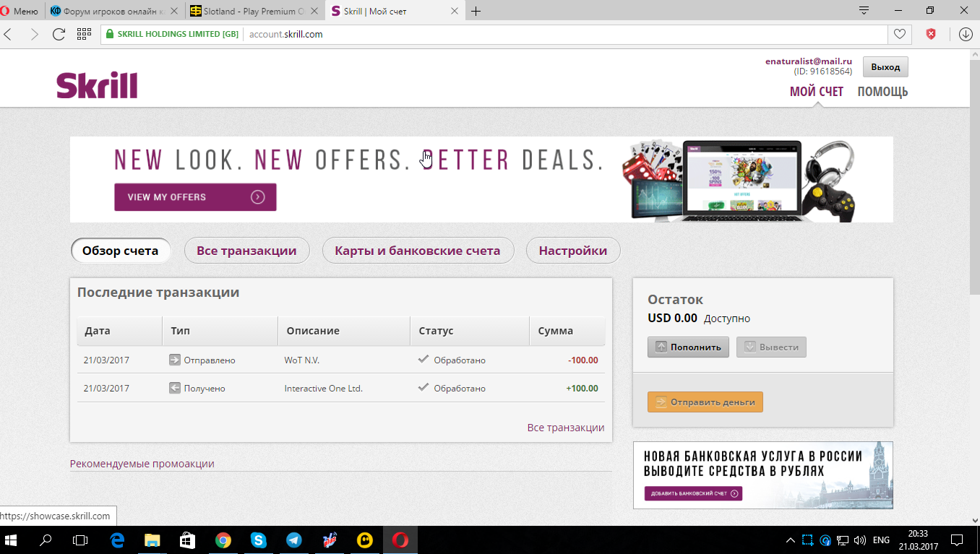Open the ПОМОЩЬ help menu
980x554 pixels.
coord(882,92)
